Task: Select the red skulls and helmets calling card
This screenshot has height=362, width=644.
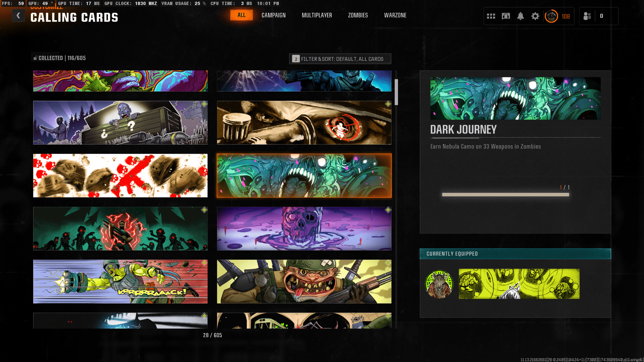Action: tap(120, 176)
